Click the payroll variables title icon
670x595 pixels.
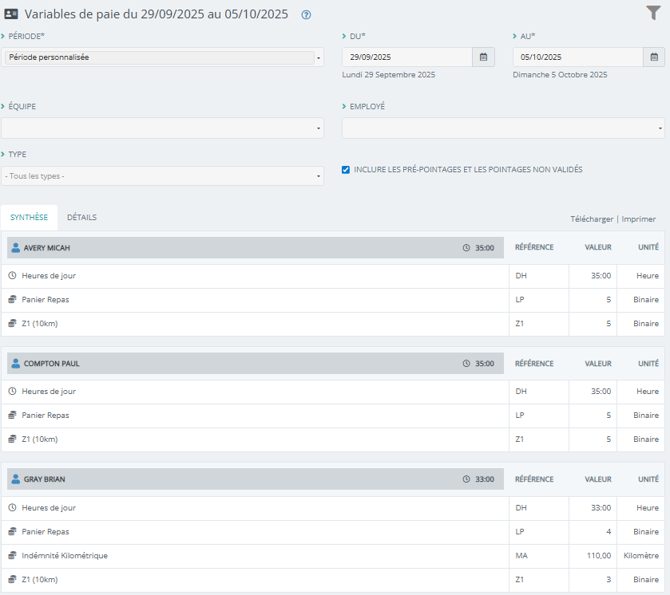(x=11, y=15)
